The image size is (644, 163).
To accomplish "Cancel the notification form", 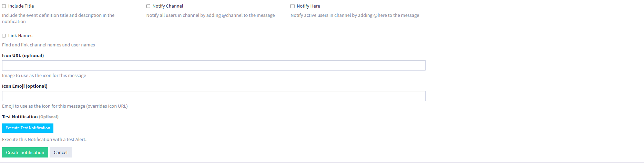I will [61, 152].
